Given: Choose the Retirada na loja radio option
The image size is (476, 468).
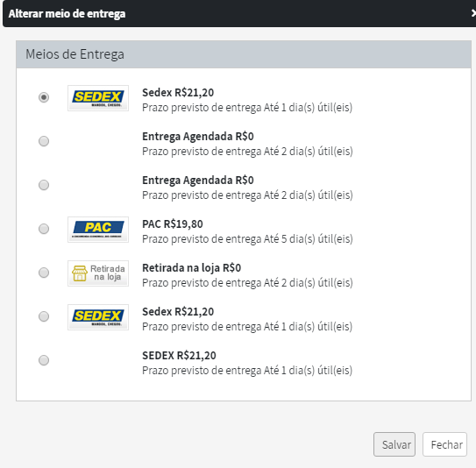Looking at the screenshot, I should (x=44, y=273).
